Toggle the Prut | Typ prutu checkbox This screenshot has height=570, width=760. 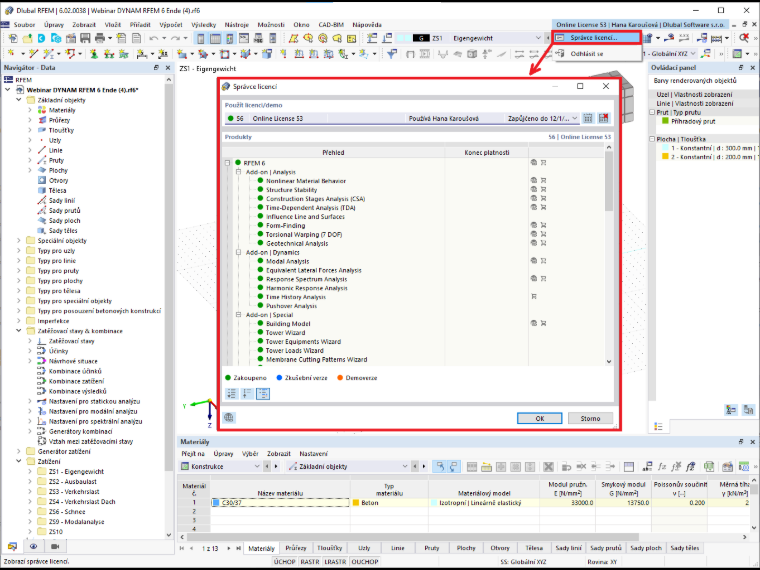coord(652,112)
